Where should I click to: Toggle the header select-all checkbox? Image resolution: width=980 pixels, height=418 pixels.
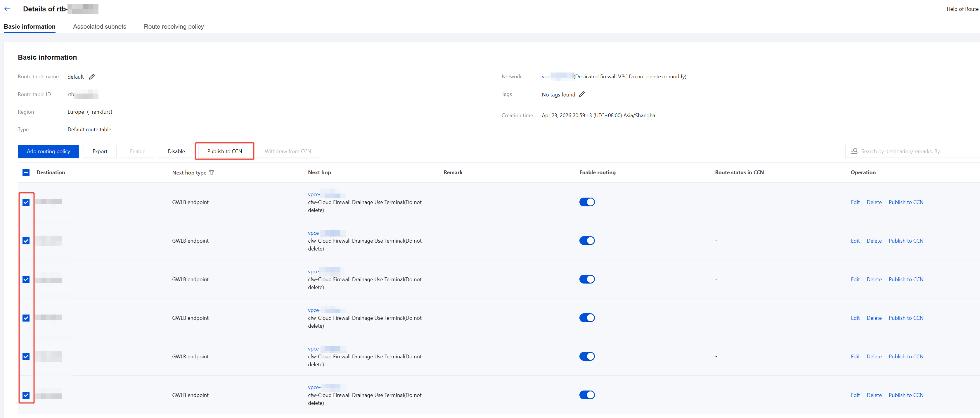click(26, 172)
